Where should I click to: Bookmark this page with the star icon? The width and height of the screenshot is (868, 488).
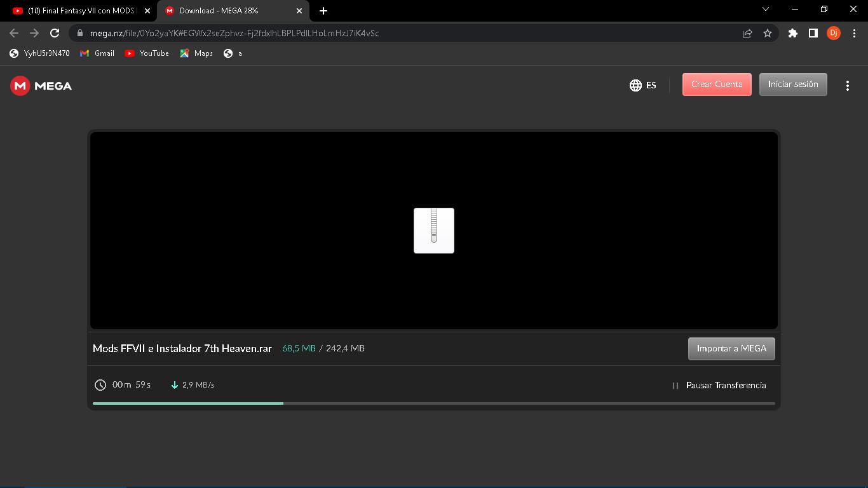[x=767, y=33]
